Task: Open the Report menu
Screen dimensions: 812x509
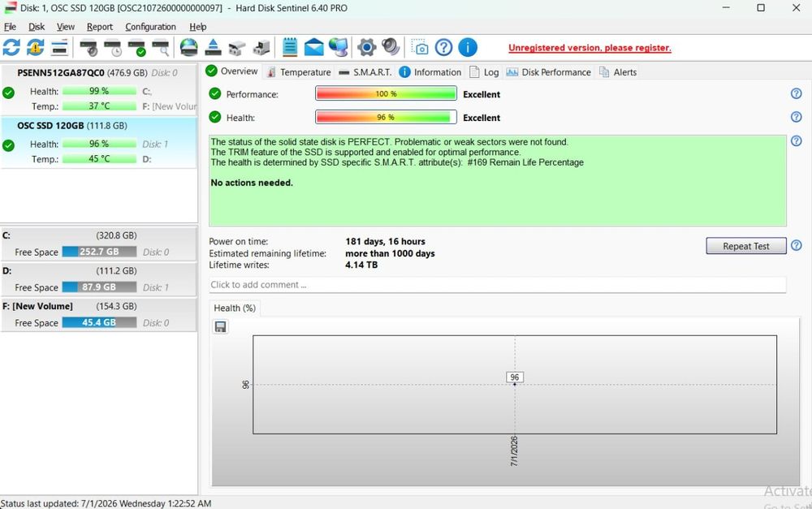Action: (99, 27)
